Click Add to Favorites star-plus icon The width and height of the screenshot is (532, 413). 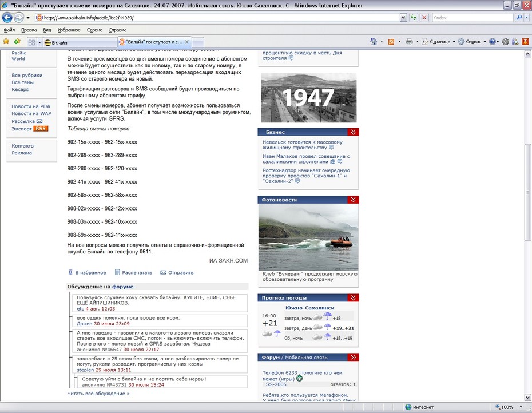click(17, 41)
